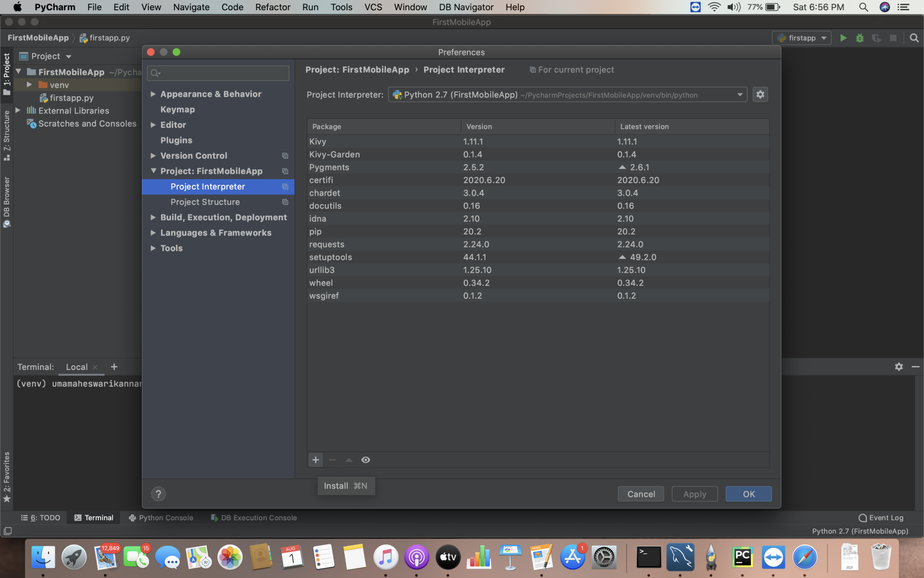Click the OK button in Preferences
This screenshot has width=924, height=578.
tap(748, 494)
